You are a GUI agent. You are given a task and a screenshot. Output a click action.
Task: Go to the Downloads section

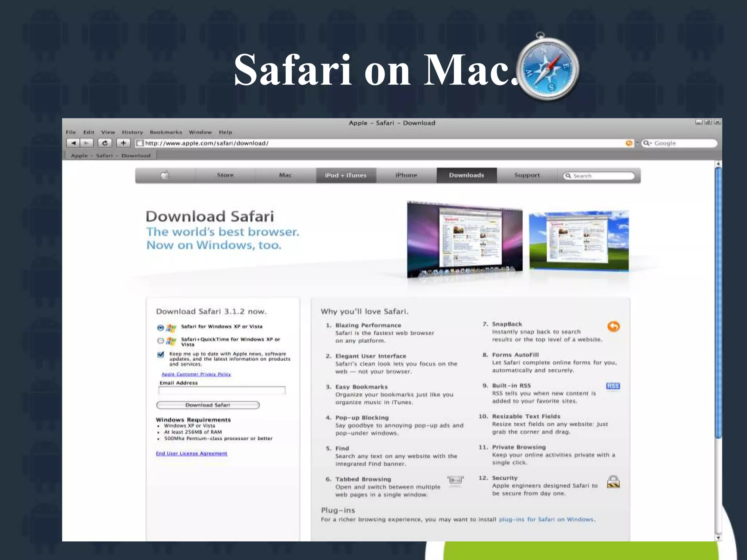coord(467,175)
